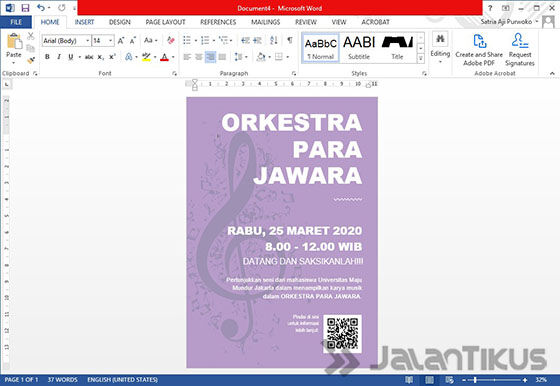The height and width of the screenshot is (386, 560).
Task: Switch to the MAILINGS tab
Action: coord(265,22)
